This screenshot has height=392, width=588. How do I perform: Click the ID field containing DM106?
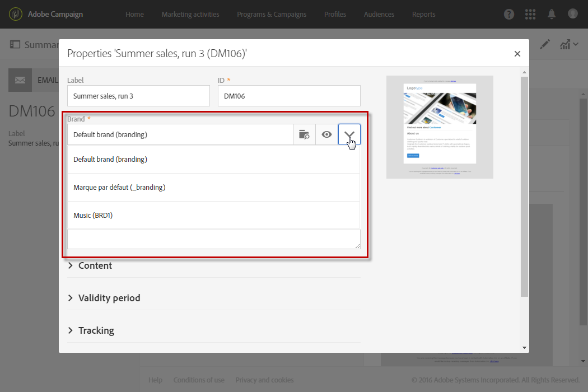click(289, 96)
